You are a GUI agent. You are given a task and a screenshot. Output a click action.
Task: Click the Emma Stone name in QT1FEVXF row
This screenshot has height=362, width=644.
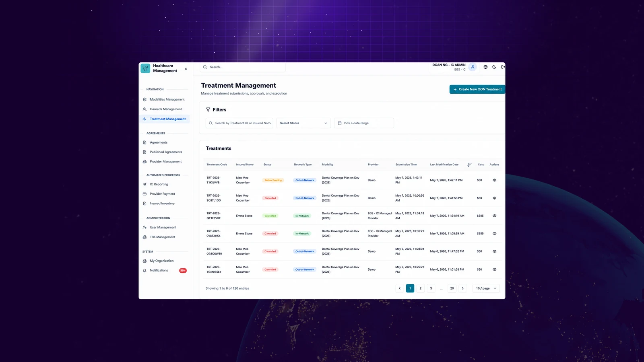point(244,216)
